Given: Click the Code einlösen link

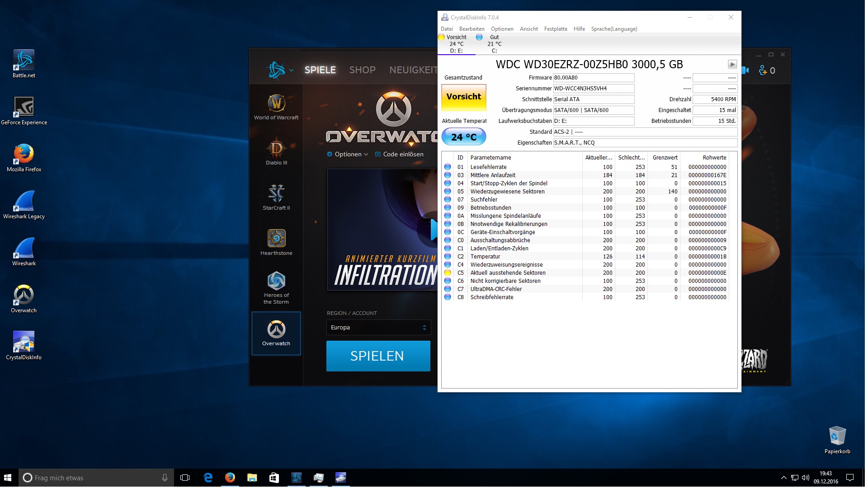Looking at the screenshot, I should 399,155.
